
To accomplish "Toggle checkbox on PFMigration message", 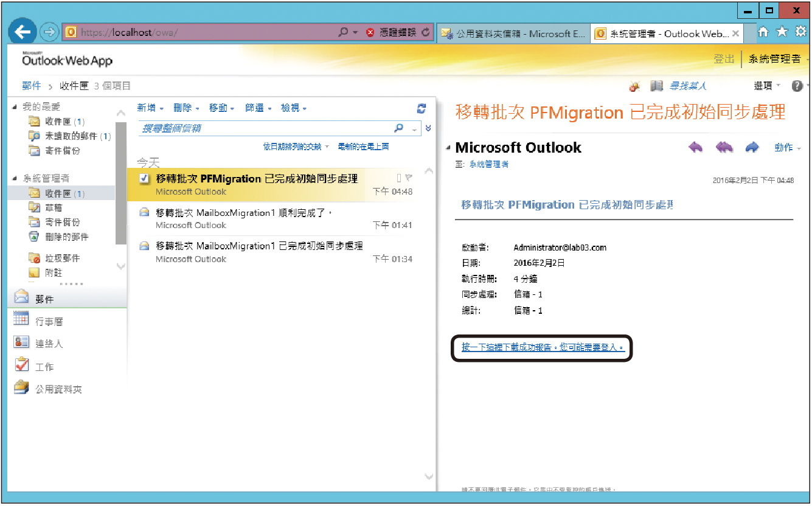I will (x=144, y=178).
